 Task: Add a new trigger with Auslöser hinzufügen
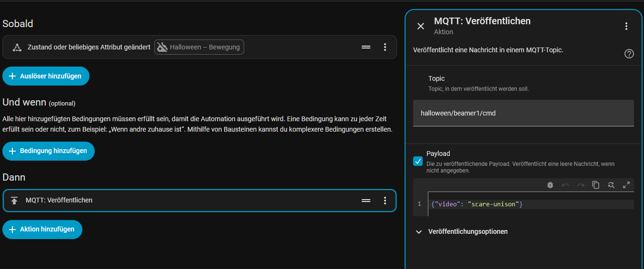(46, 76)
